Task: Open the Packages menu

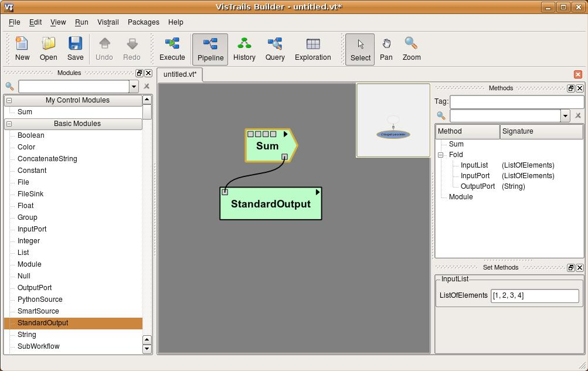Action: tap(143, 22)
